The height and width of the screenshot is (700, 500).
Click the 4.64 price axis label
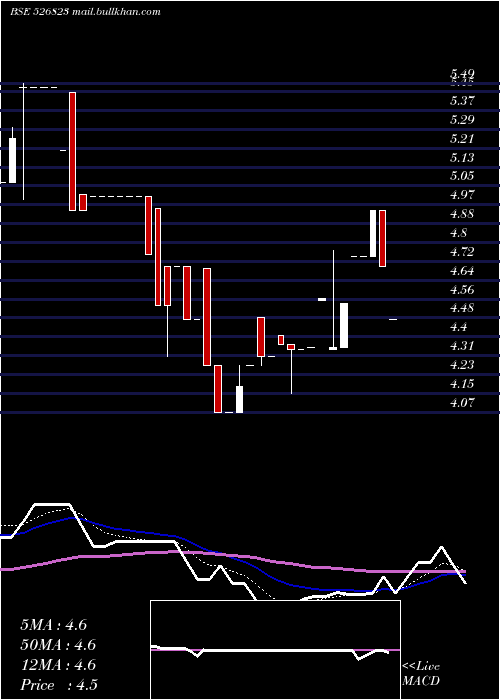462,271
